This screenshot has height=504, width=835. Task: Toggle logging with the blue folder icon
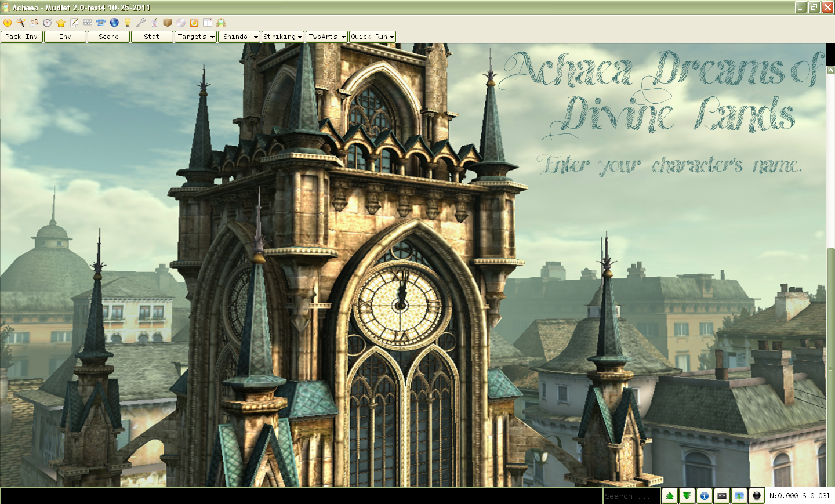[x=739, y=496]
